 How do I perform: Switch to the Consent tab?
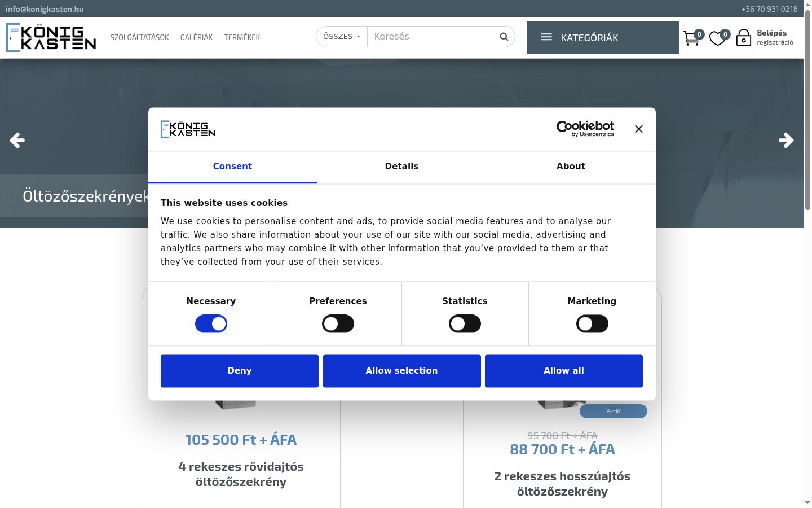pyautogui.click(x=232, y=167)
